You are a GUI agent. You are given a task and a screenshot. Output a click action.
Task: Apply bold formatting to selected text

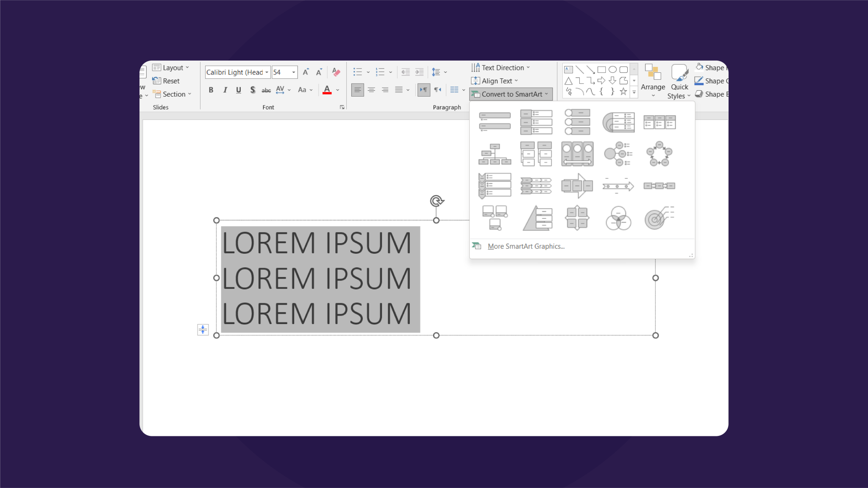click(x=211, y=90)
